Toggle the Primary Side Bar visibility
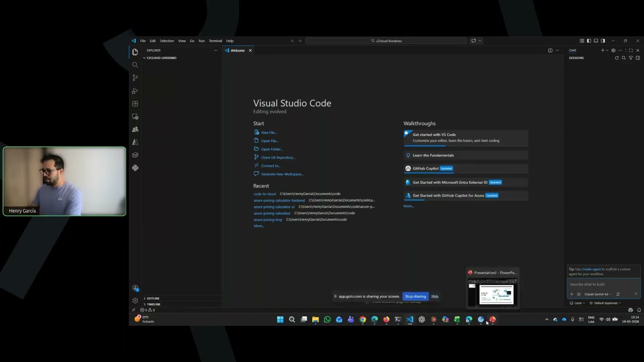 click(589, 41)
